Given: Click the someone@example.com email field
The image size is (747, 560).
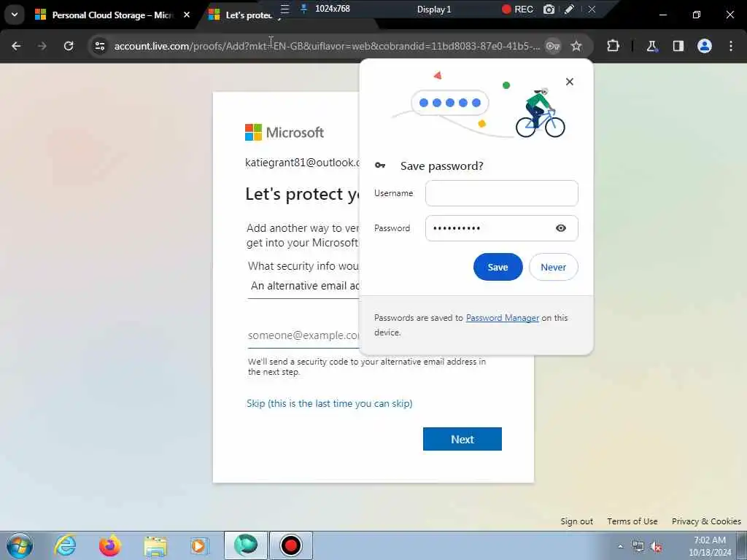Looking at the screenshot, I should (x=303, y=335).
